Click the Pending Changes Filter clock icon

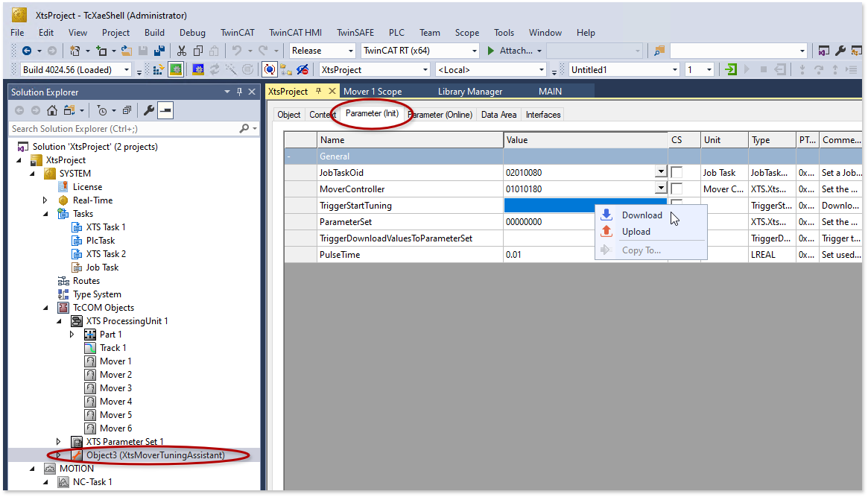[x=102, y=111]
